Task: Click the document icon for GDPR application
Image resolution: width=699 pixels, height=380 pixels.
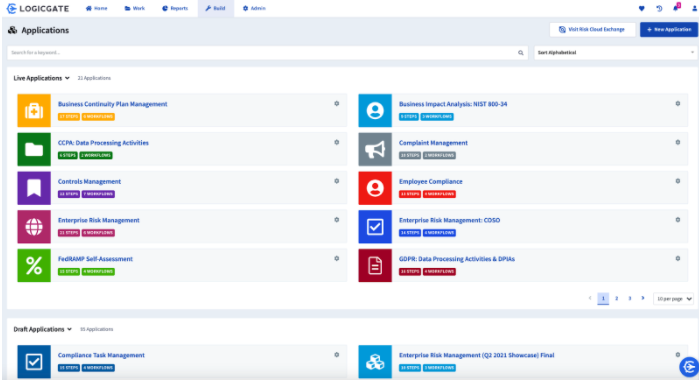Action: coord(375,266)
